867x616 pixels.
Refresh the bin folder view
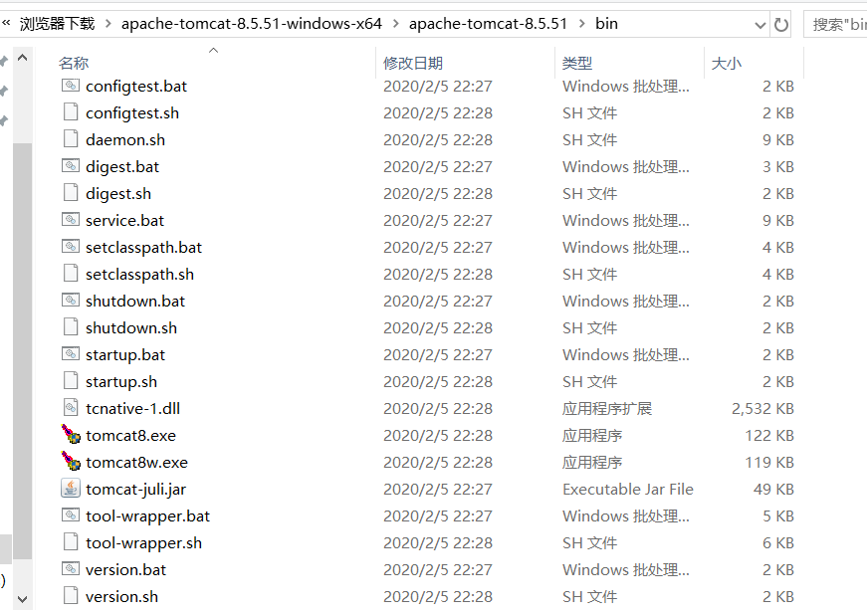tap(780, 24)
